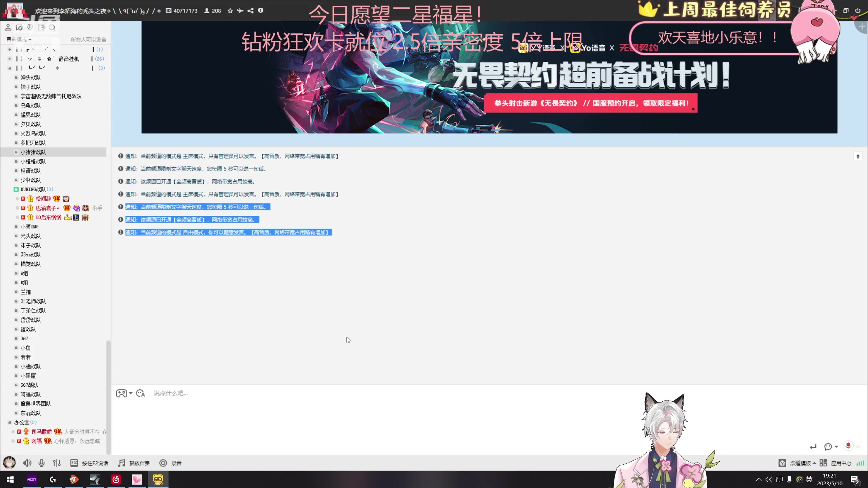
Task: Select the 魔兽世界团队 channel
Action: tap(36, 404)
